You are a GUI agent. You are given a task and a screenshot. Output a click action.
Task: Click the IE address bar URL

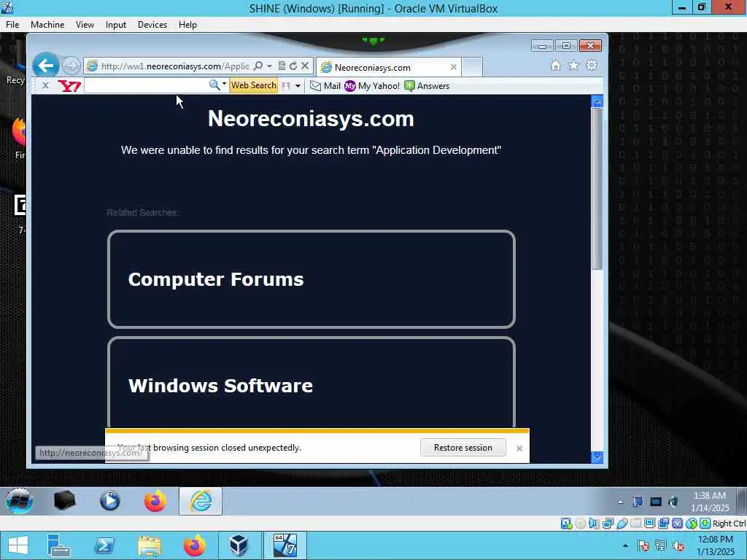tap(175, 66)
